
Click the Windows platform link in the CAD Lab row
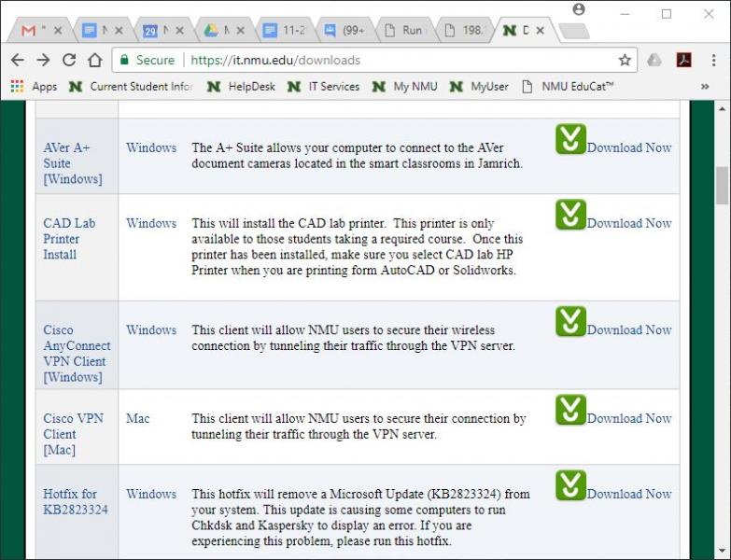click(151, 223)
